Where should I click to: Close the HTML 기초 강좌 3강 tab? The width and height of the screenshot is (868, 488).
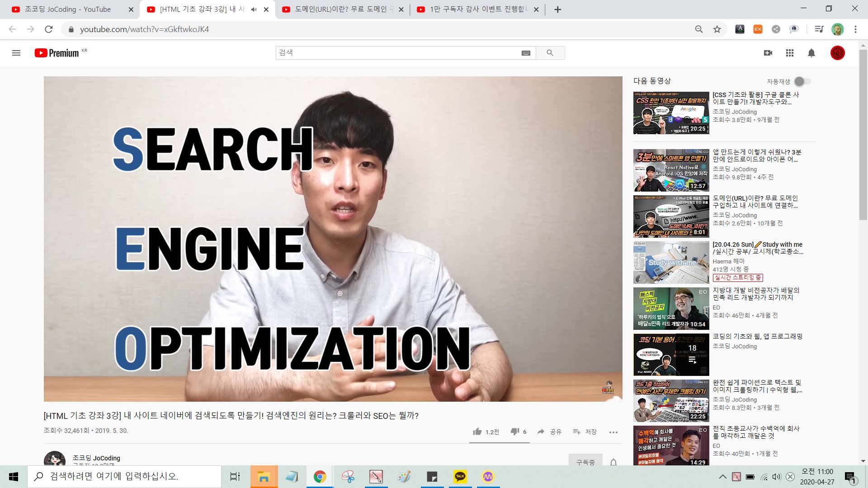pyautogui.click(x=266, y=9)
